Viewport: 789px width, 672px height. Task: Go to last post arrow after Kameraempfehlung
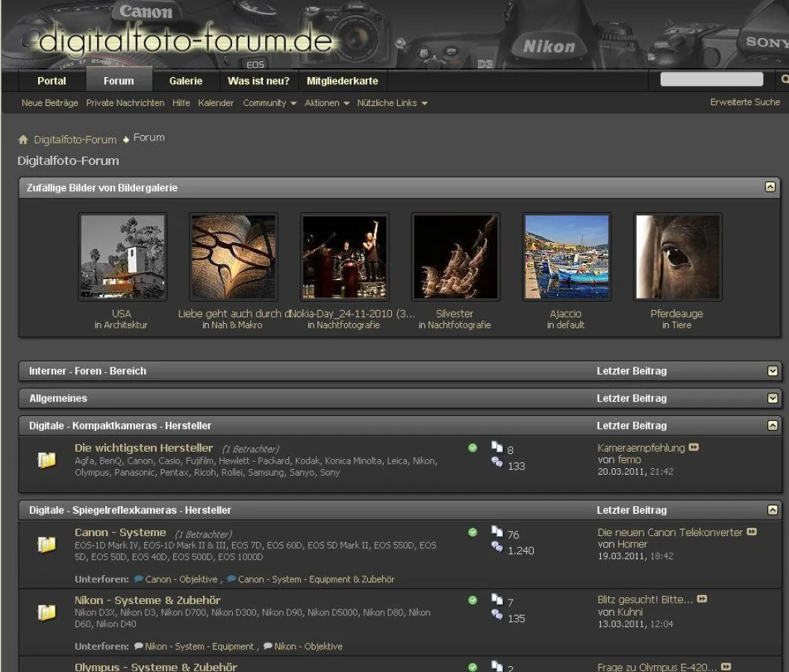pos(694,448)
